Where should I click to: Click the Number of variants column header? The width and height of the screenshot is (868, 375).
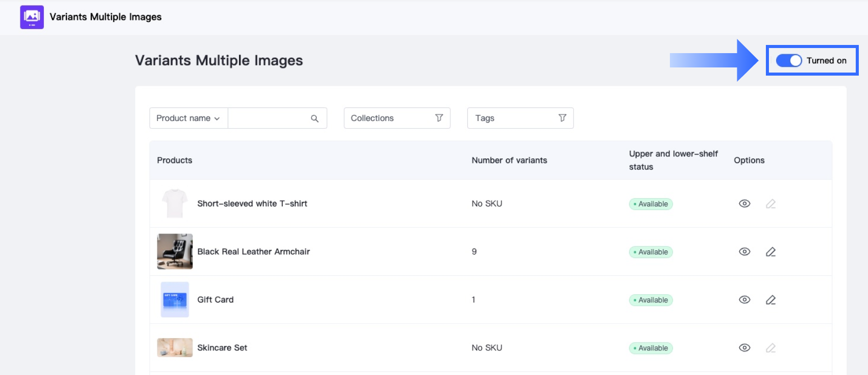click(x=509, y=160)
